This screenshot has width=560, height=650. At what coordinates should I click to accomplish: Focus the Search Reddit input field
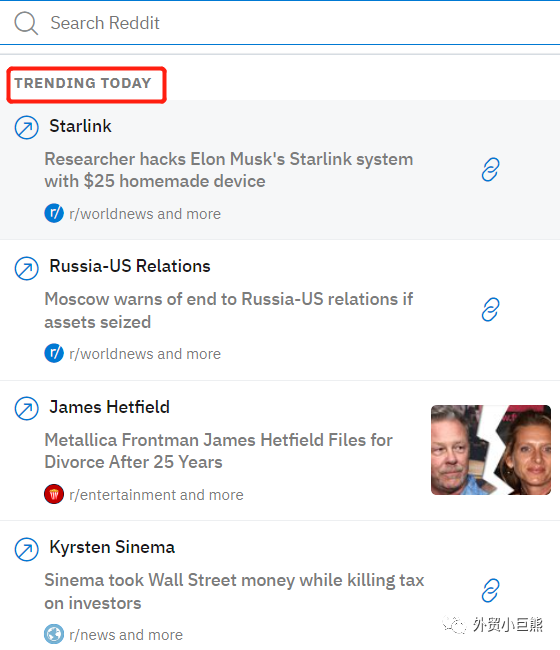point(280,23)
